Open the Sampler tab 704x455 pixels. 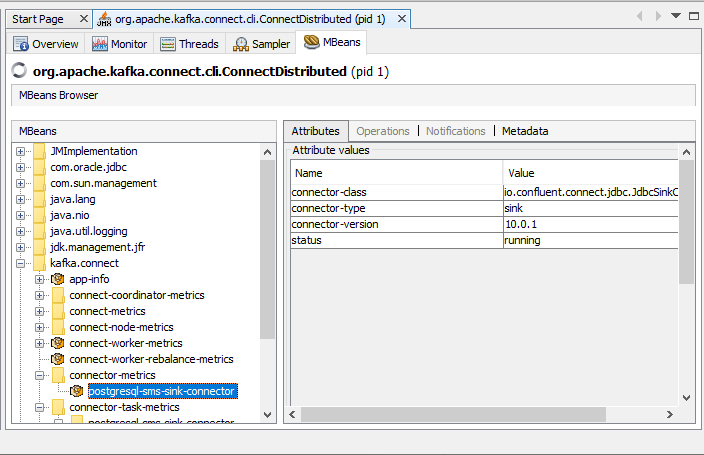[262, 43]
